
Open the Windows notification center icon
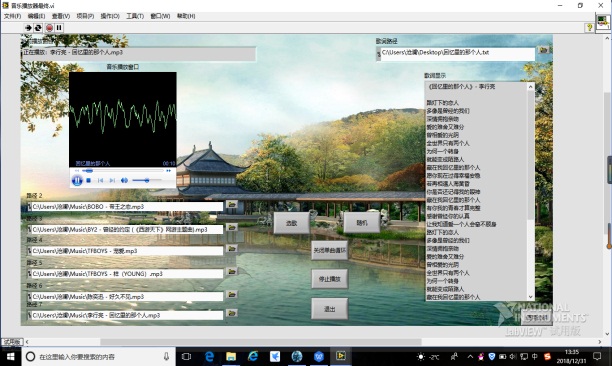597,356
